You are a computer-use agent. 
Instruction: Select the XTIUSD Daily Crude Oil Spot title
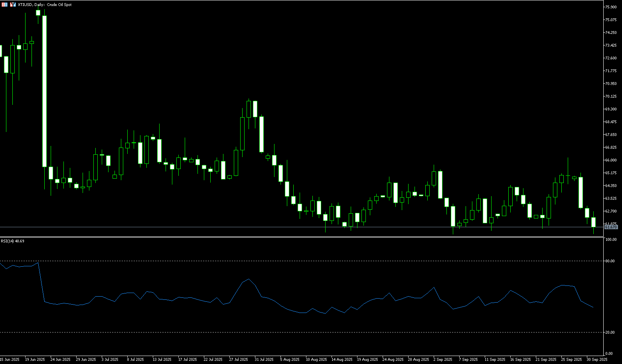45,5
